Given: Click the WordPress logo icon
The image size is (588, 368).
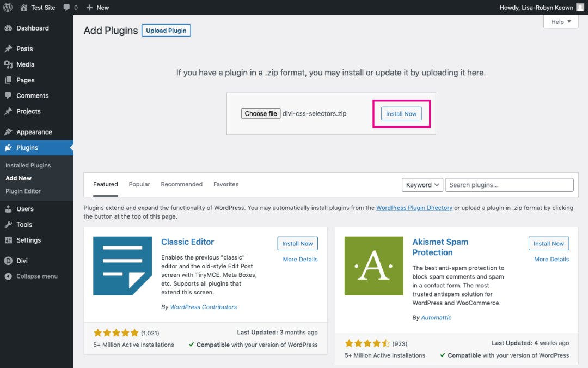Looking at the screenshot, I should [8, 8].
